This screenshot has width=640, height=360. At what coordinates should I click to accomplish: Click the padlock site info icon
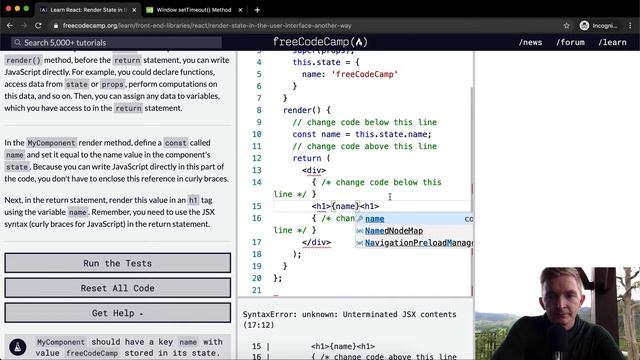(56, 26)
